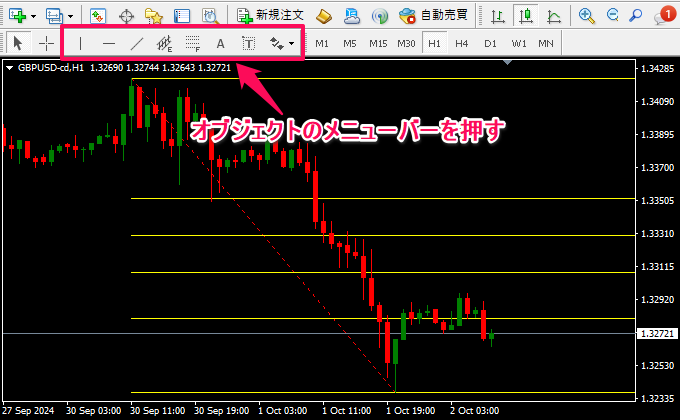Select the text label T tool
The height and width of the screenshot is (420, 680).
[x=248, y=43]
